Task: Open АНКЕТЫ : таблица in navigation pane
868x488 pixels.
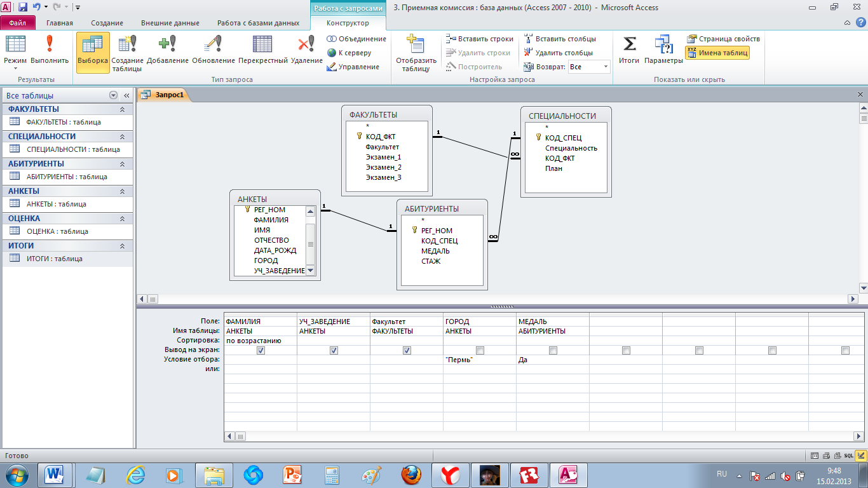Action: [67, 204]
